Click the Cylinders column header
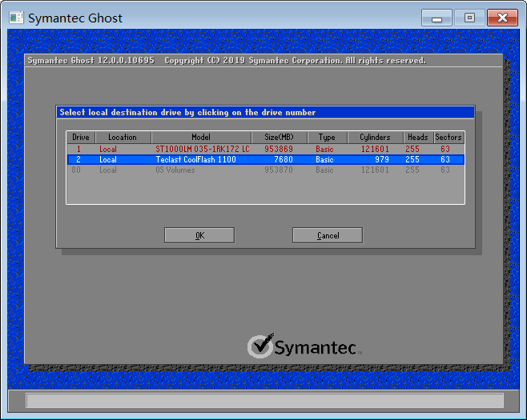 tap(375, 138)
